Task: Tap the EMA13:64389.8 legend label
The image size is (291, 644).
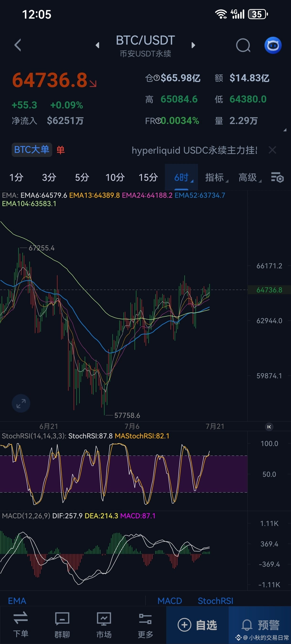Action: pos(94,195)
